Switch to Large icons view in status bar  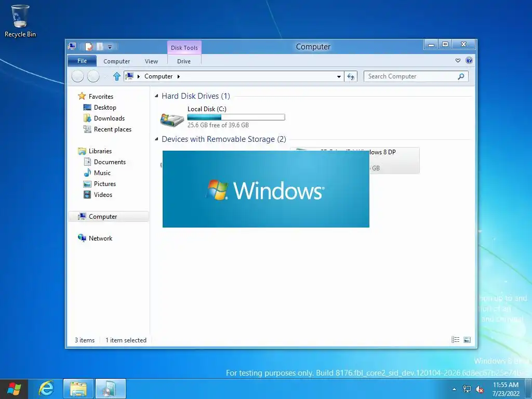(467, 340)
